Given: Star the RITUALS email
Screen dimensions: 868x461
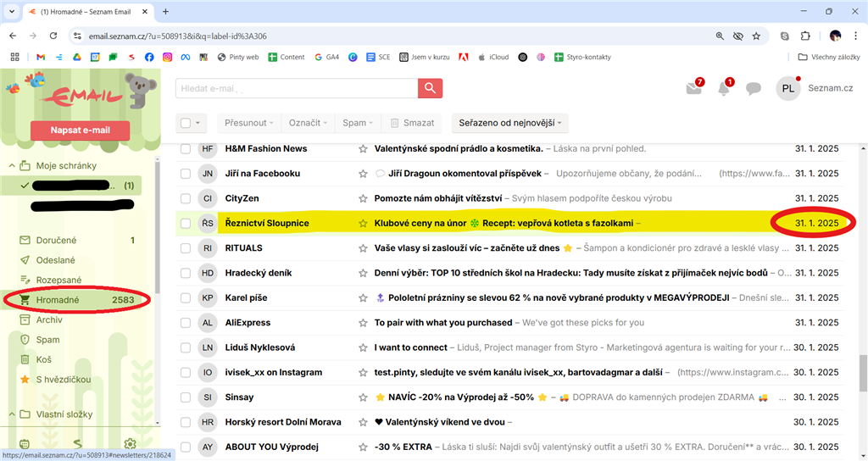Looking at the screenshot, I should pyautogui.click(x=363, y=248).
